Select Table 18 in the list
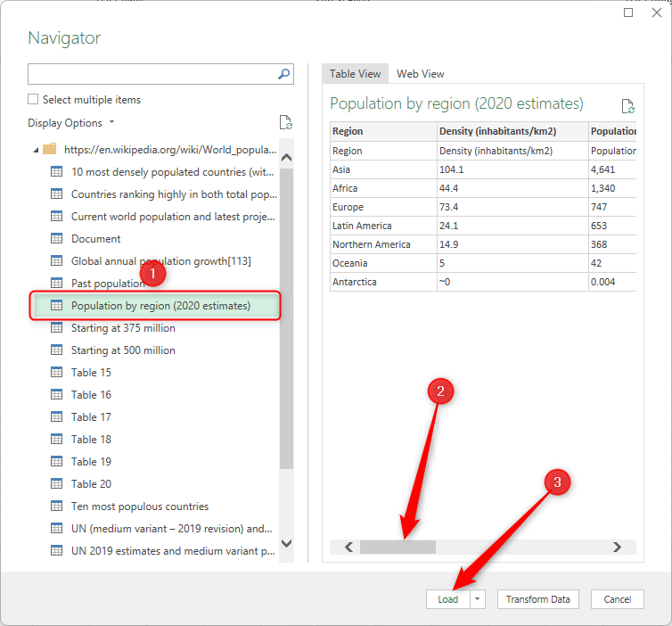 point(91,439)
